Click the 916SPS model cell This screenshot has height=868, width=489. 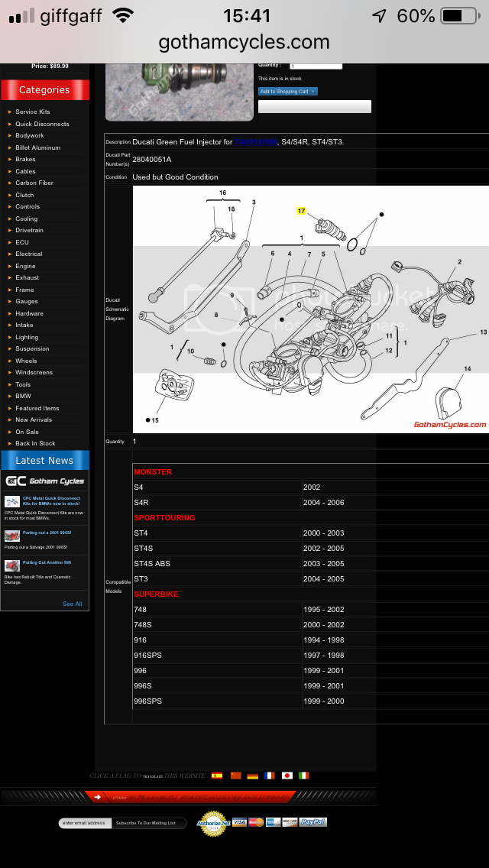[217, 656]
